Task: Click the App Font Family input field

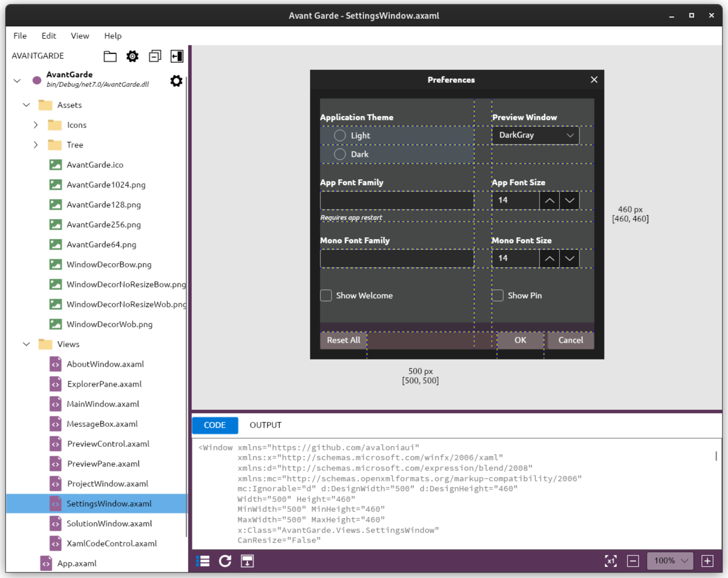Action: tap(397, 200)
